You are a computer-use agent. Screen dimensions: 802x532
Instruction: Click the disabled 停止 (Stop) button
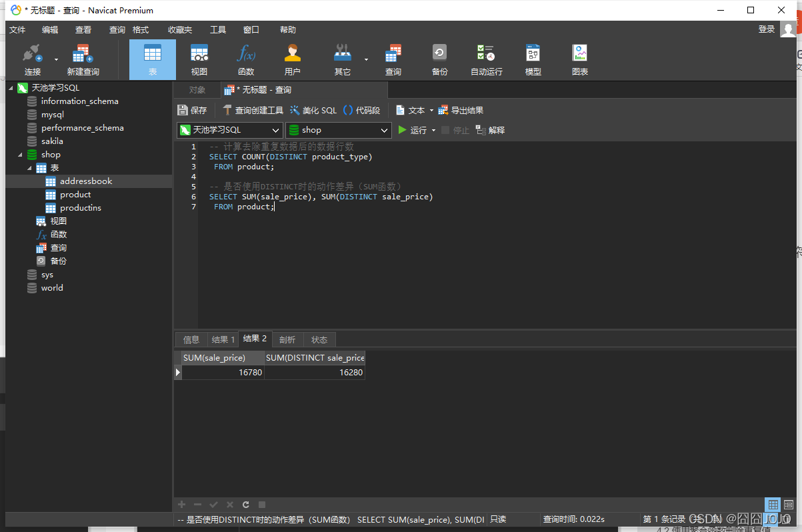455,130
